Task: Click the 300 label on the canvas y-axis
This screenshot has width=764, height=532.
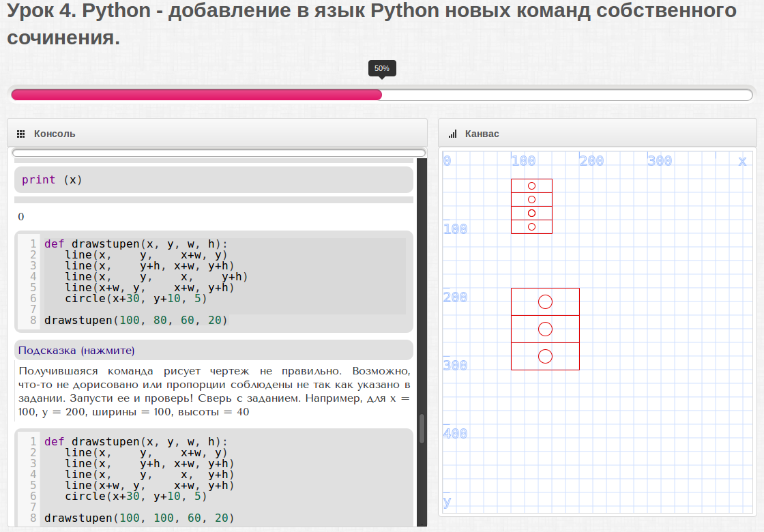Action: [455, 366]
